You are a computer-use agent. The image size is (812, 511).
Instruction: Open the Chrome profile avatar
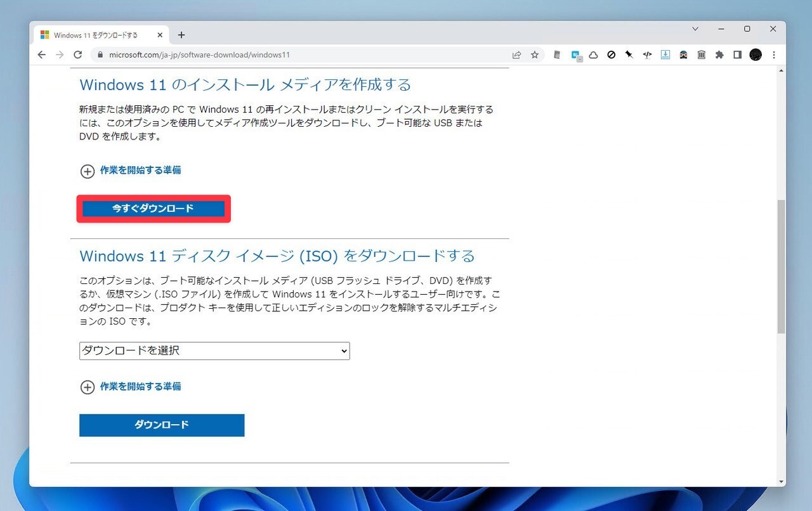coord(756,55)
